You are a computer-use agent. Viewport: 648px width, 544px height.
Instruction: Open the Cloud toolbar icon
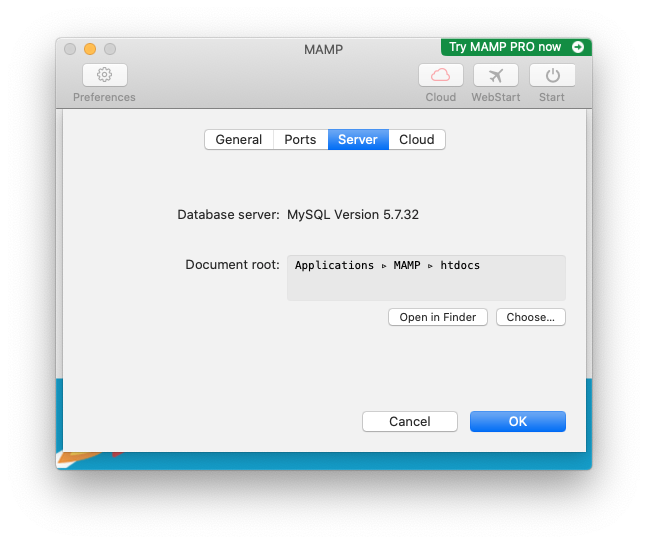coord(440,75)
